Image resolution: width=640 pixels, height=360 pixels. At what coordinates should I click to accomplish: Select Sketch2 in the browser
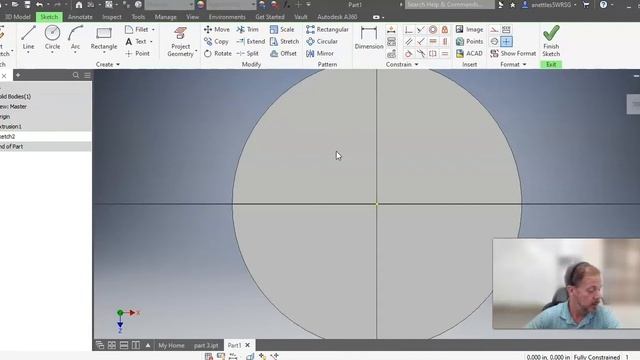46,136
